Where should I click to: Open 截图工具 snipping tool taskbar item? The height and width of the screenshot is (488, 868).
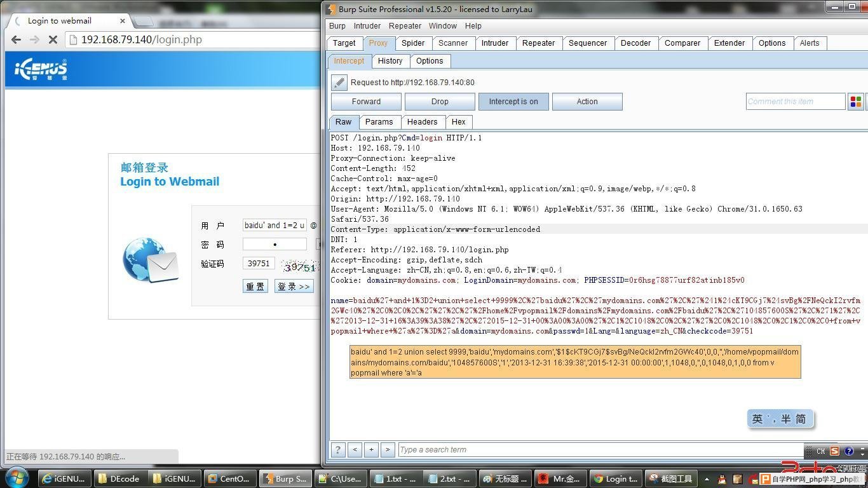(670, 478)
